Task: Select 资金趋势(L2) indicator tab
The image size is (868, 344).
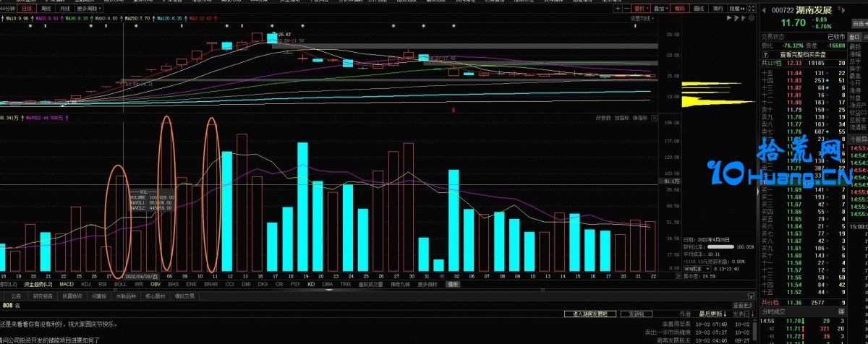Action: pos(38,285)
